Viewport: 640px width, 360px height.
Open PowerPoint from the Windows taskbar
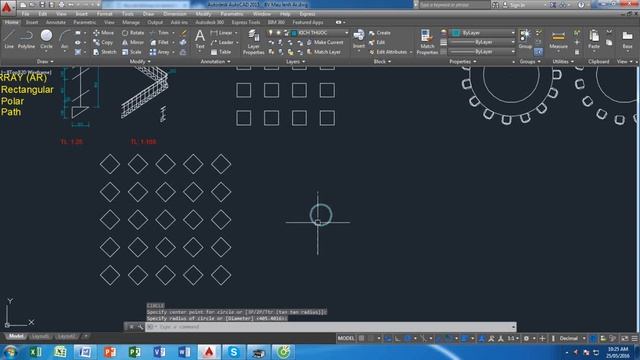(x=110, y=352)
